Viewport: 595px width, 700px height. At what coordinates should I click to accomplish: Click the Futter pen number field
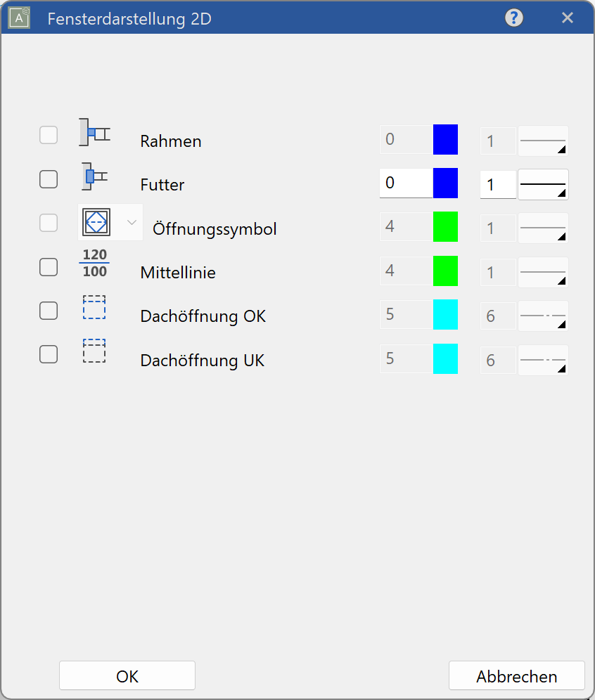pyautogui.click(x=406, y=183)
